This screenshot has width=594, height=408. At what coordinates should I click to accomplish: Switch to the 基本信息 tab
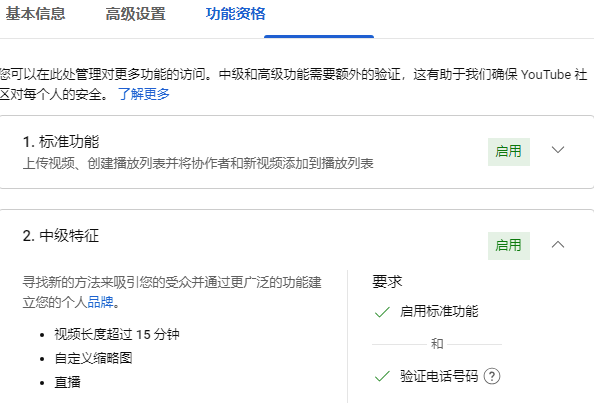point(35,14)
